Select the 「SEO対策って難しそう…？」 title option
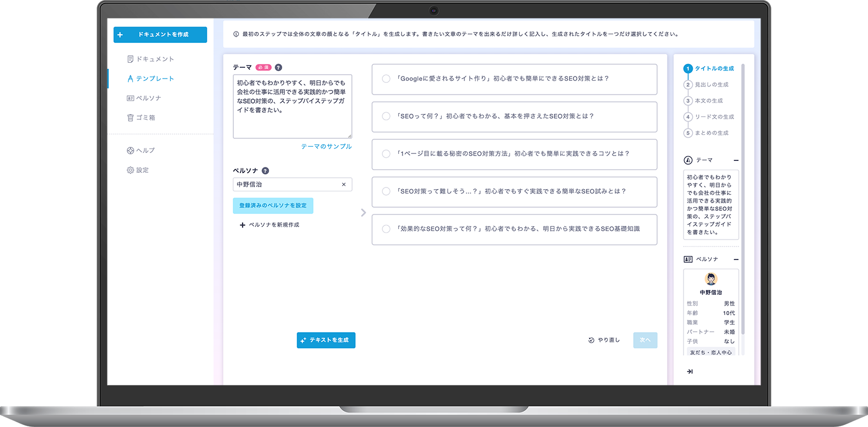Viewport: 868px width, 427px height. [514, 192]
